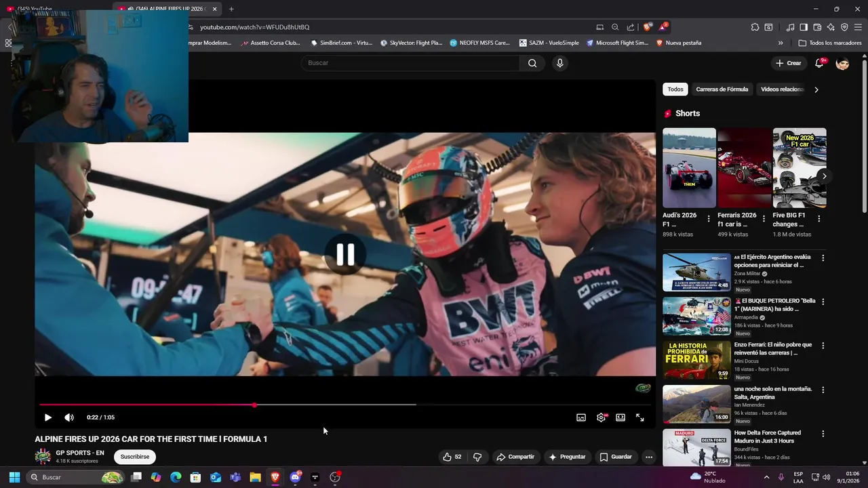
Task: Open the SkyVector Flight Planning bookmark
Action: pos(411,43)
